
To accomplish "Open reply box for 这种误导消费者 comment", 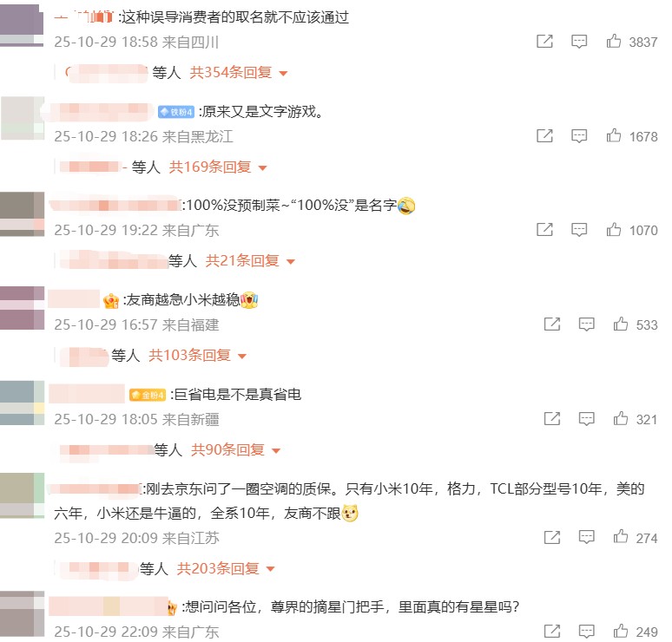I will (x=579, y=42).
